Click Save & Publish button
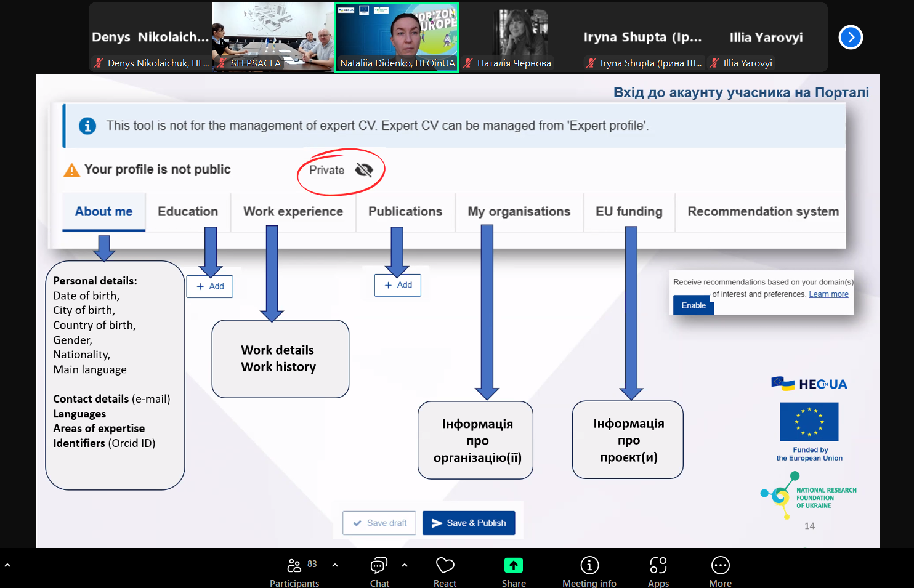Viewport: 914px width, 588px height. [x=469, y=523]
